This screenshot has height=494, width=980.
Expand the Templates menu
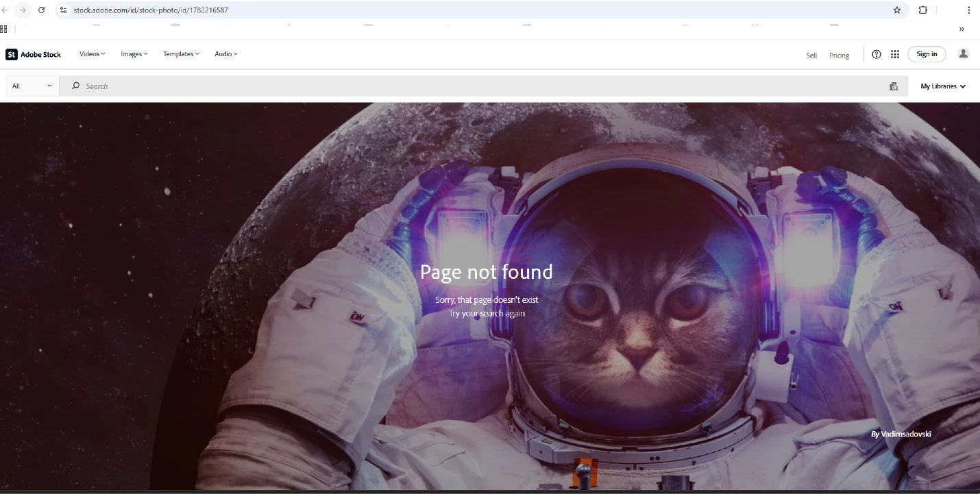coord(181,54)
